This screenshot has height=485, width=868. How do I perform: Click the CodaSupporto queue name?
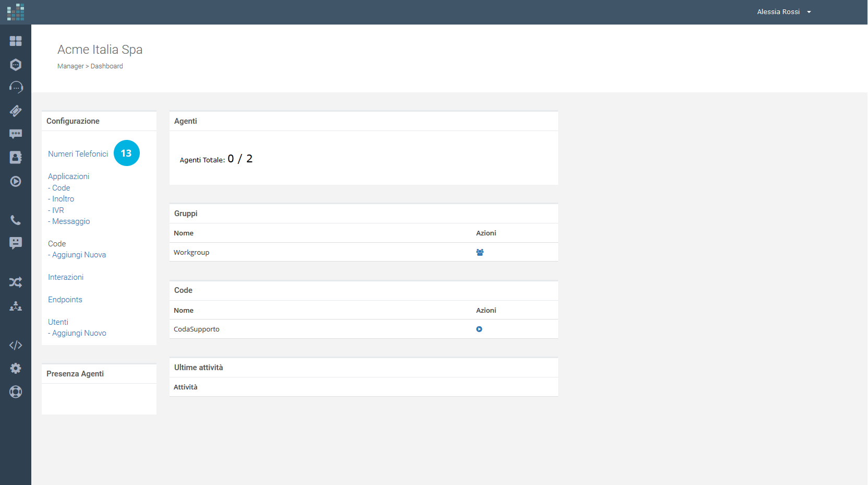[197, 329]
